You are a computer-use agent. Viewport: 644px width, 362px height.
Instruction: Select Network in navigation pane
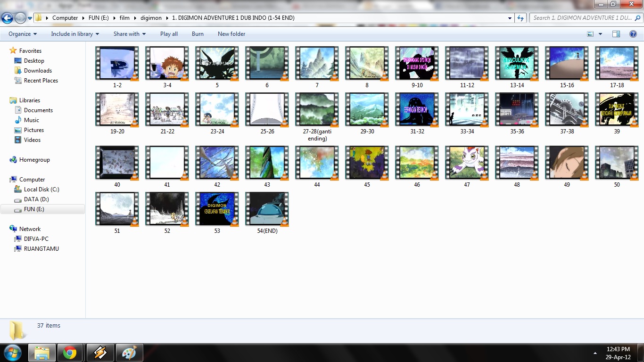[x=30, y=229]
